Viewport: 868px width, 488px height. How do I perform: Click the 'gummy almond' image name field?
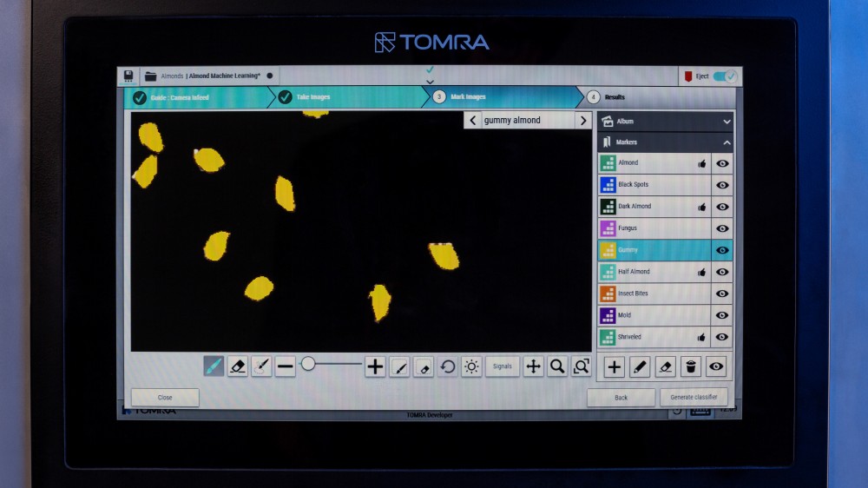pyautogui.click(x=528, y=120)
